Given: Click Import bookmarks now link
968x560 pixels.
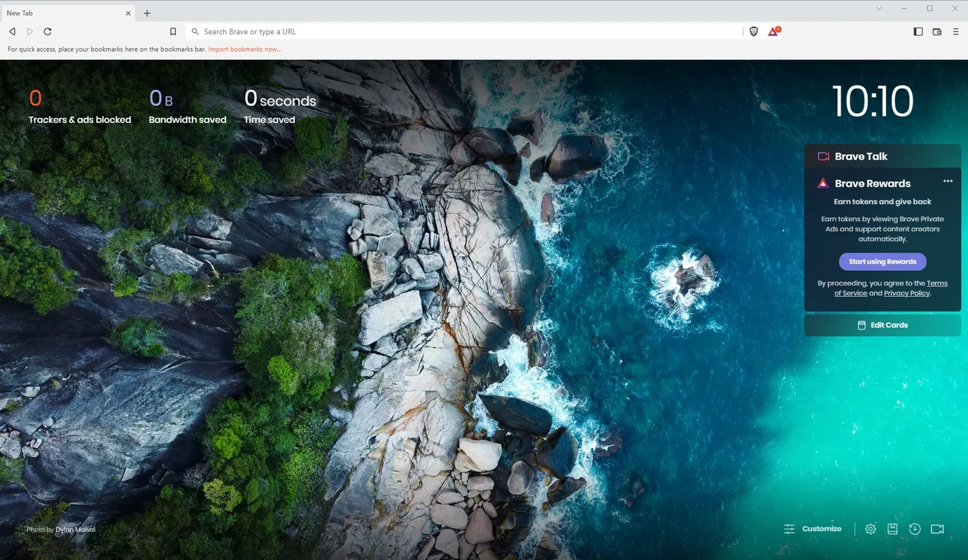Looking at the screenshot, I should click(245, 50).
